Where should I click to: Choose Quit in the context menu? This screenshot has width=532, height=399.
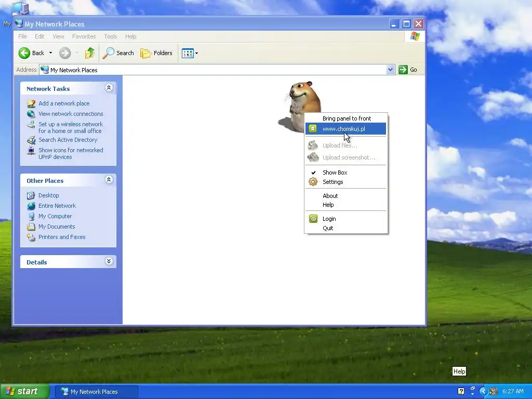pos(345,228)
